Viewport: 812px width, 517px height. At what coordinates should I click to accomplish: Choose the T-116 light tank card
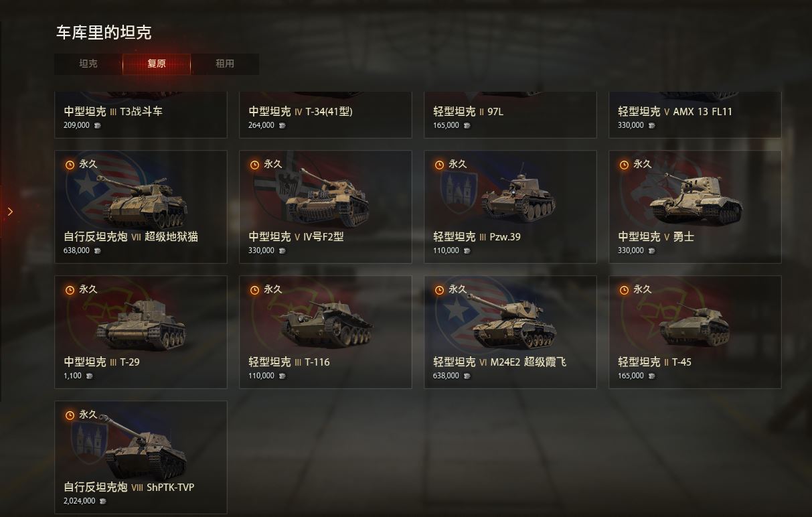pos(325,332)
